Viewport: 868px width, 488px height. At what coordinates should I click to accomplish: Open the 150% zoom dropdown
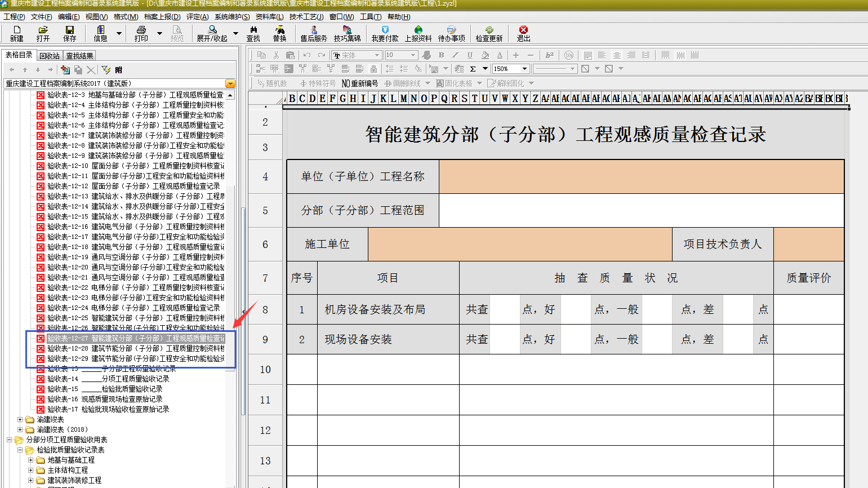coord(524,69)
